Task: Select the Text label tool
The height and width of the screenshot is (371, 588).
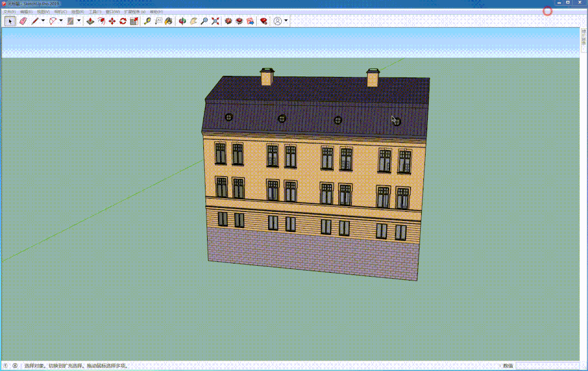Action: 158,21
